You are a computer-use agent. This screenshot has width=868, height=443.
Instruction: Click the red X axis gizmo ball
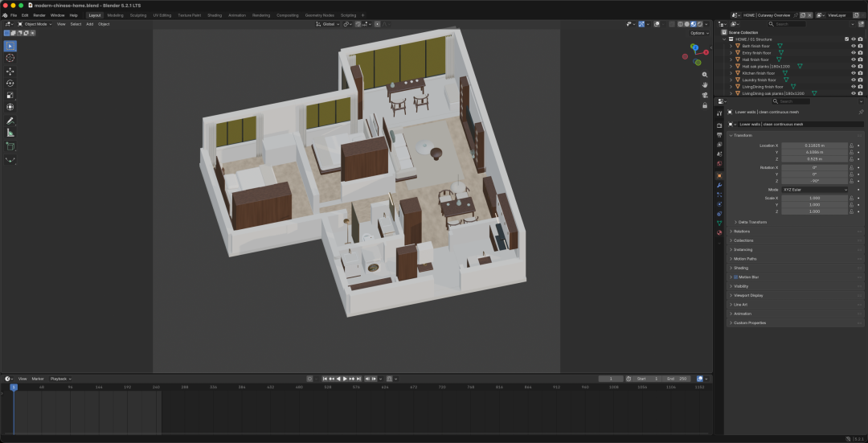(706, 52)
